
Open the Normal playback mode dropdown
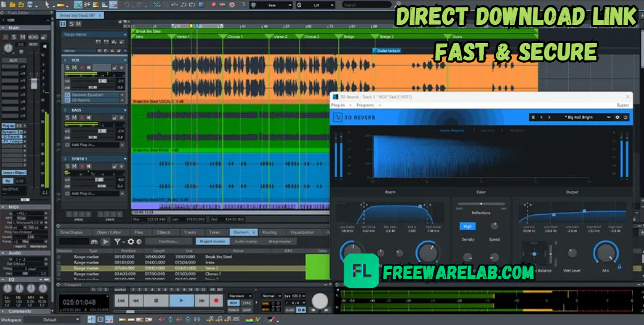click(x=272, y=296)
